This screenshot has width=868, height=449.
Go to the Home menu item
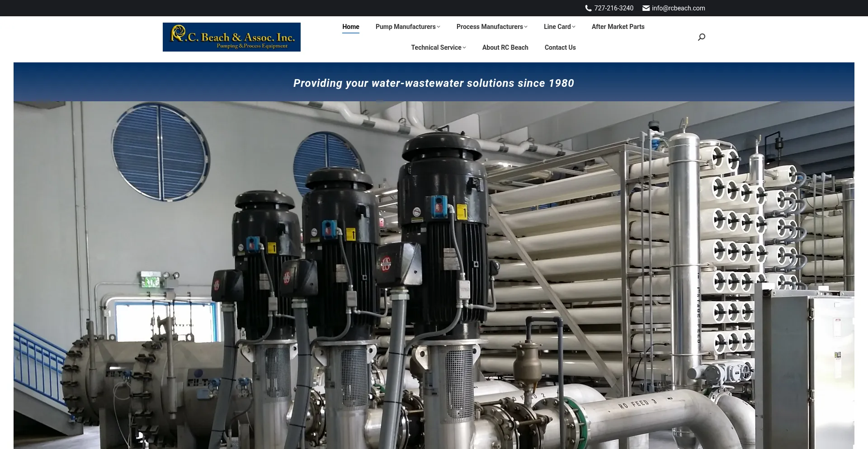coord(350,27)
